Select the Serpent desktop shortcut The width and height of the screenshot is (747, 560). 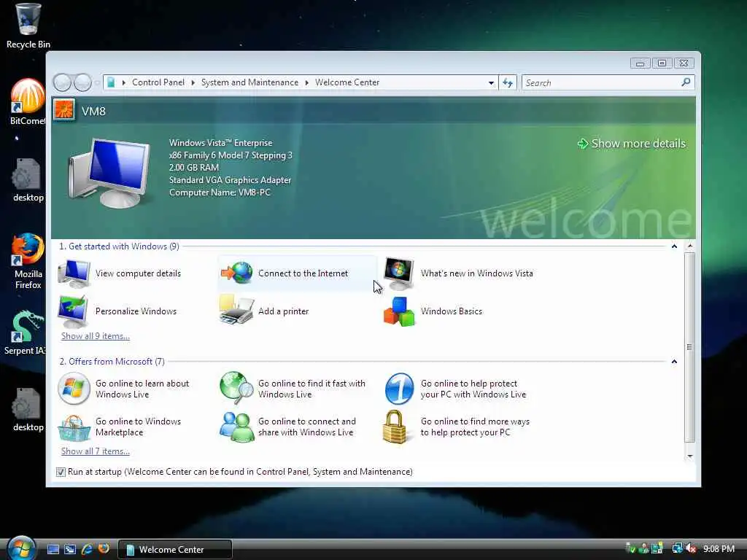[26, 332]
